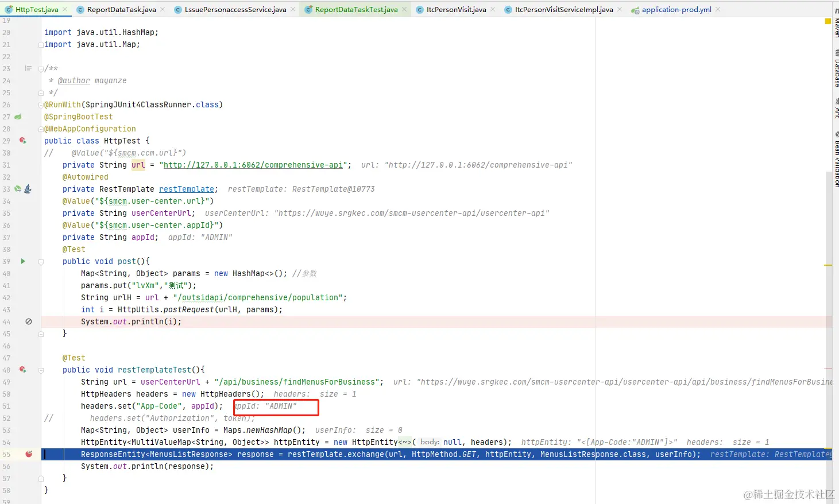Open the LssuePersonaccessService.java tab
The image size is (839, 504).
[235, 9]
